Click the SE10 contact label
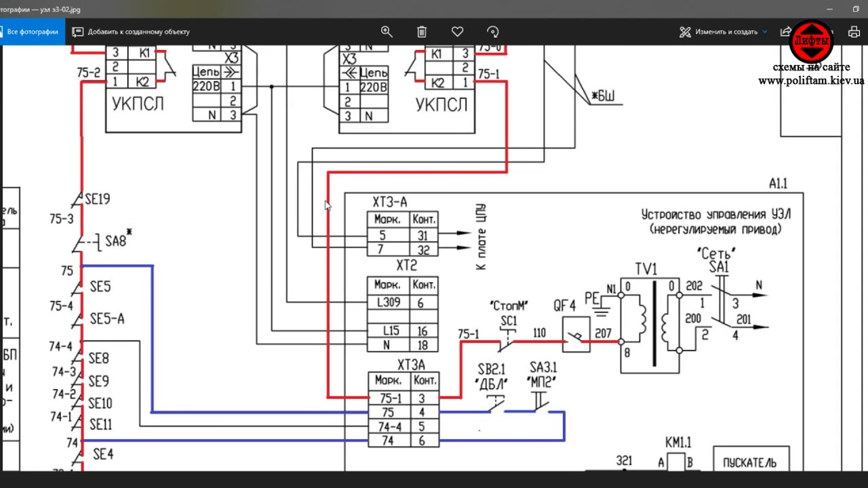The image size is (868, 488). coord(100,404)
